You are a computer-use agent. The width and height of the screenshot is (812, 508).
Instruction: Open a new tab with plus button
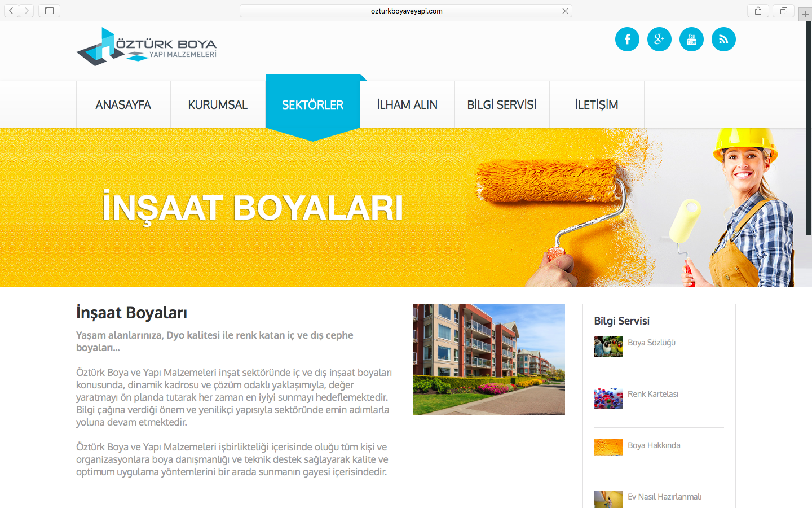pyautogui.click(x=805, y=14)
